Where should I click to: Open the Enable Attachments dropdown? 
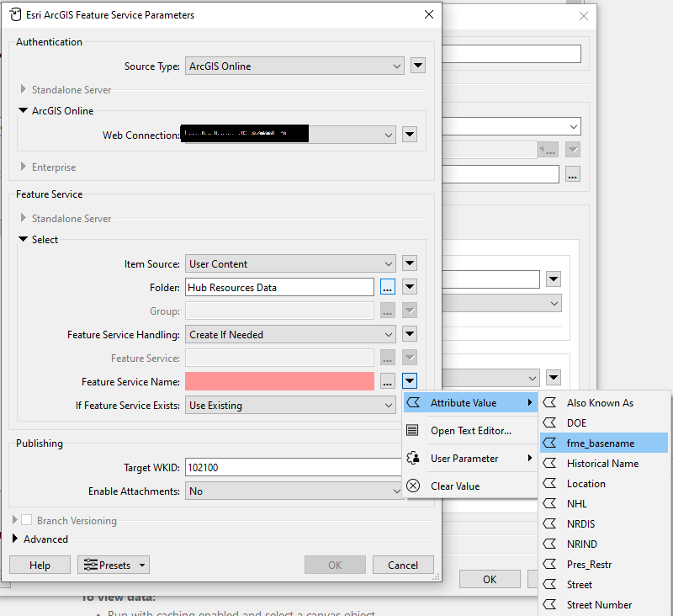(x=294, y=491)
